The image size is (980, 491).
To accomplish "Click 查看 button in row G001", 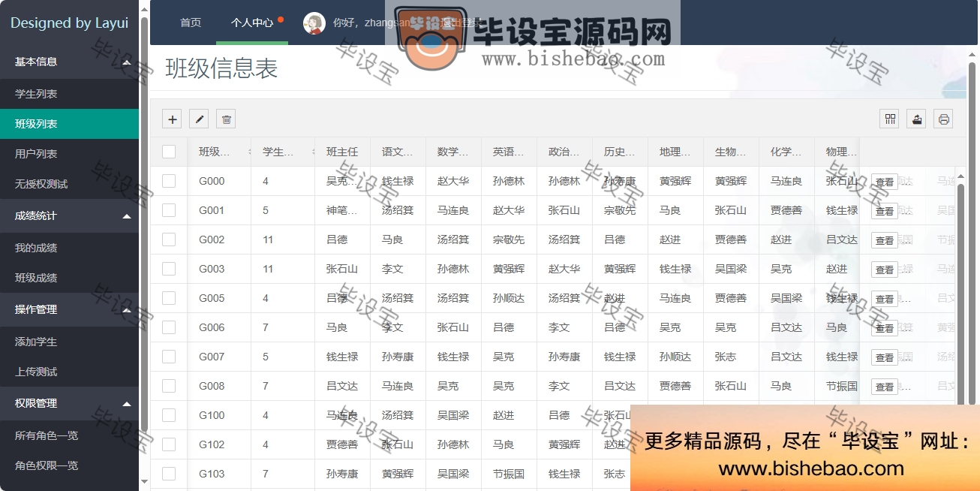I will coord(885,211).
